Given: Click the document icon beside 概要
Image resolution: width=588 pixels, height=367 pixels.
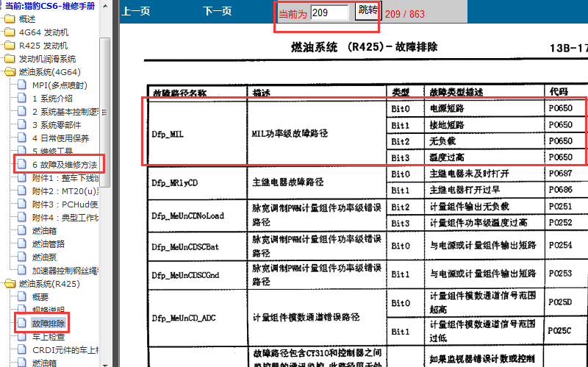Looking at the screenshot, I should (22, 297).
